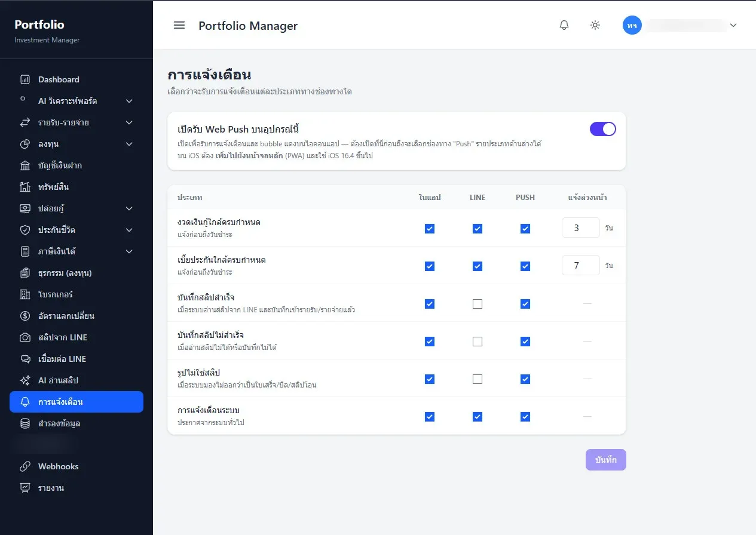Click the รายรับ-รายจ่าย arrows icon
Viewport: 756px width, 535px height.
tap(25, 122)
